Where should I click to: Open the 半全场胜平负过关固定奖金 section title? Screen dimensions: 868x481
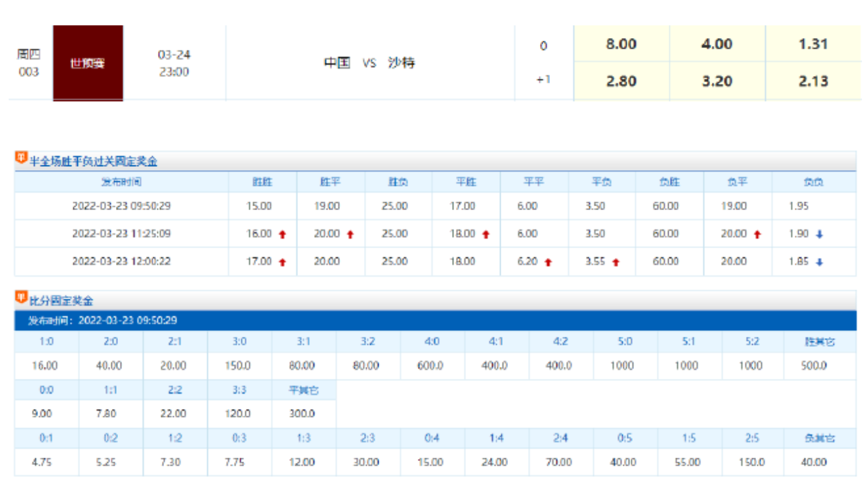coord(93,161)
